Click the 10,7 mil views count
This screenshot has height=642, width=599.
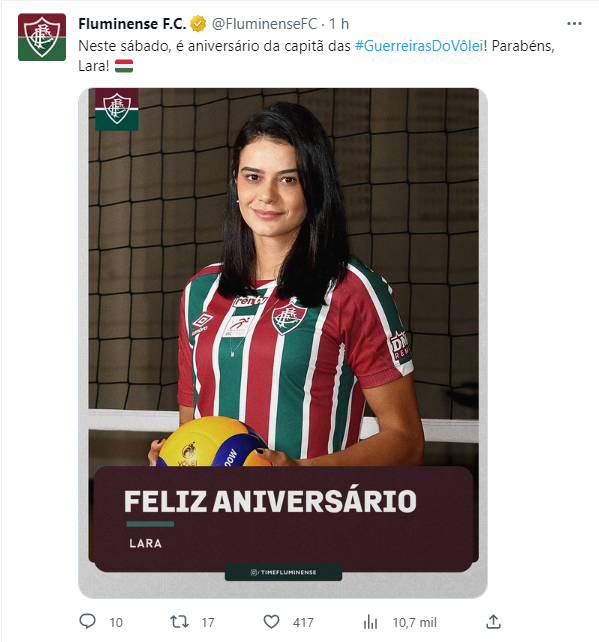click(x=415, y=623)
